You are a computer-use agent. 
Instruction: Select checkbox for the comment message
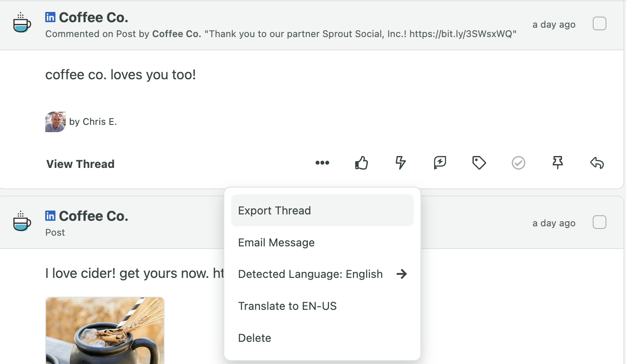(x=600, y=23)
